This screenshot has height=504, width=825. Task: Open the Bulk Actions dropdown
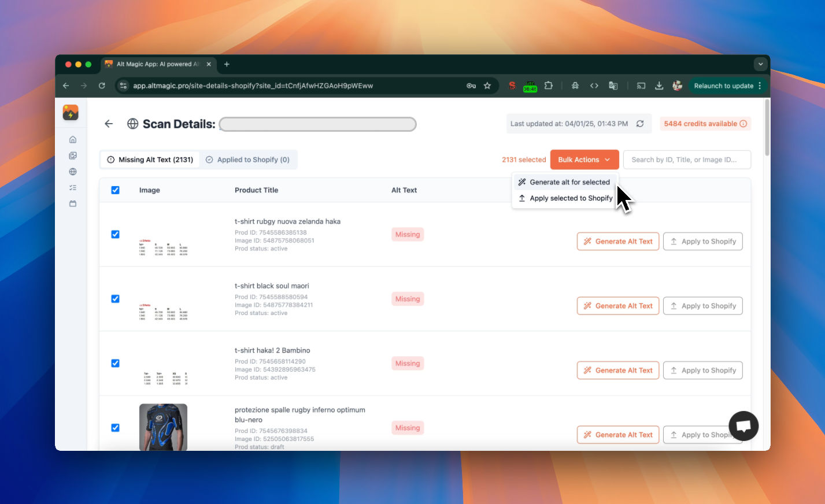point(584,160)
